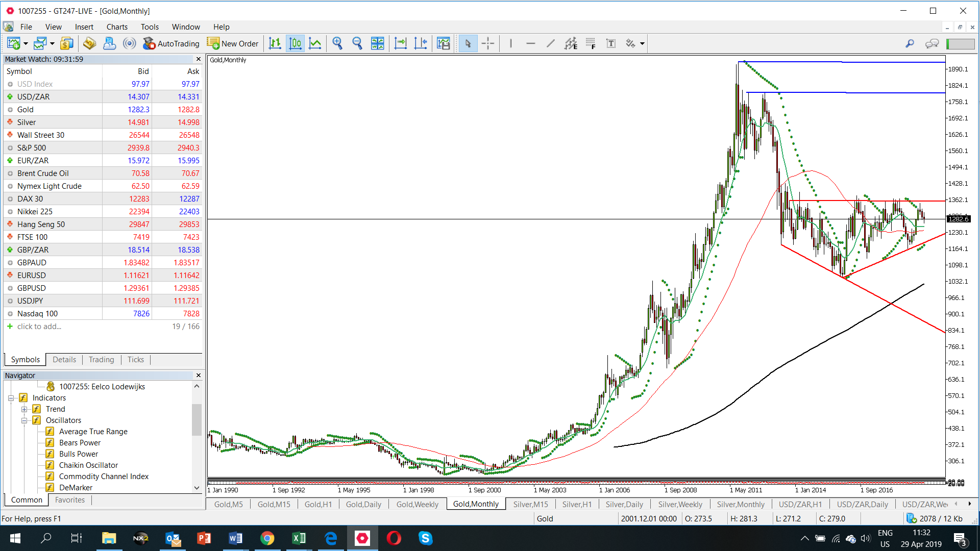
Task: Click the New Chart toolbar icon
Action: [x=13, y=43]
